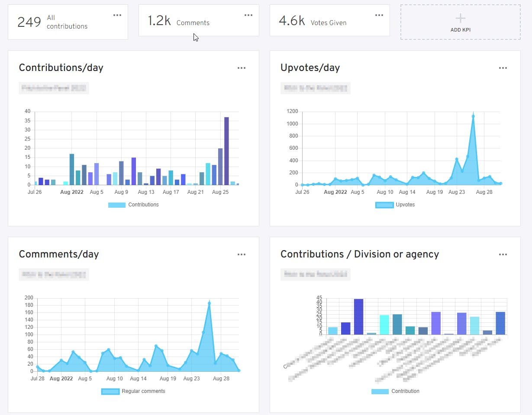Click the 'Upvotes' legend text
The image size is (532, 415).
coord(405,205)
